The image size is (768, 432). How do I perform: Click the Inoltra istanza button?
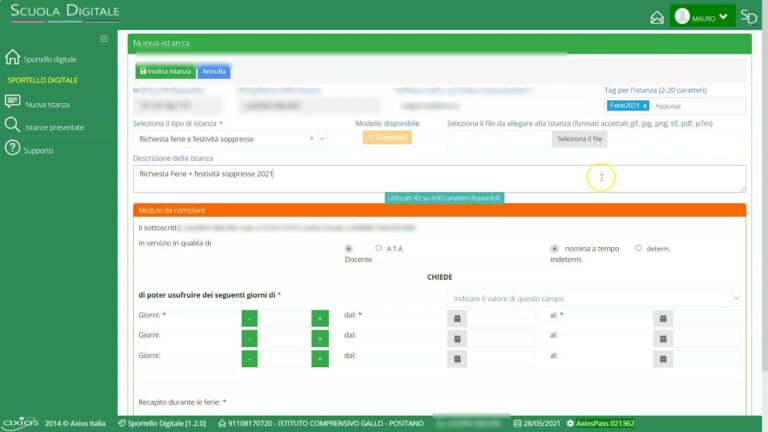[166, 72]
